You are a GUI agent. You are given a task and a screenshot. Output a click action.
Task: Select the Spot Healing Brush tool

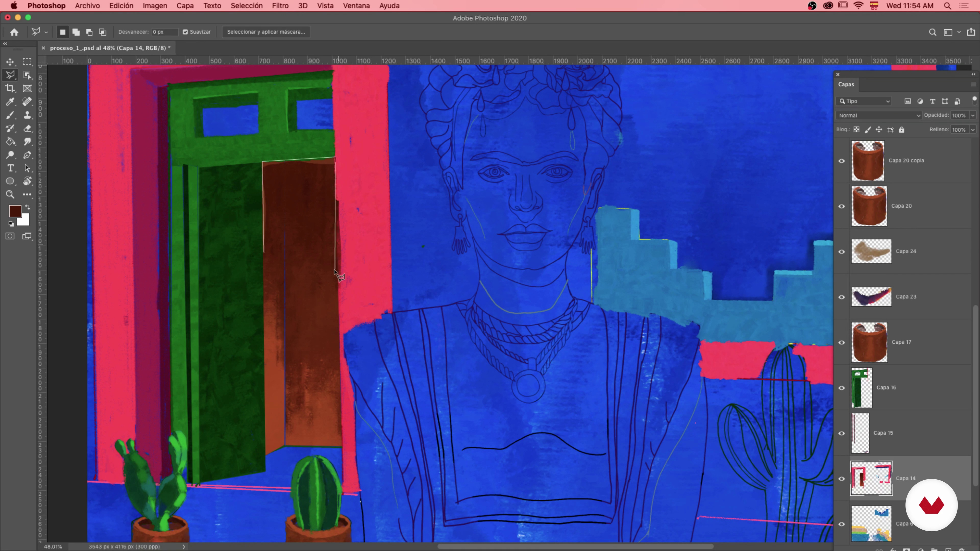pyautogui.click(x=27, y=102)
